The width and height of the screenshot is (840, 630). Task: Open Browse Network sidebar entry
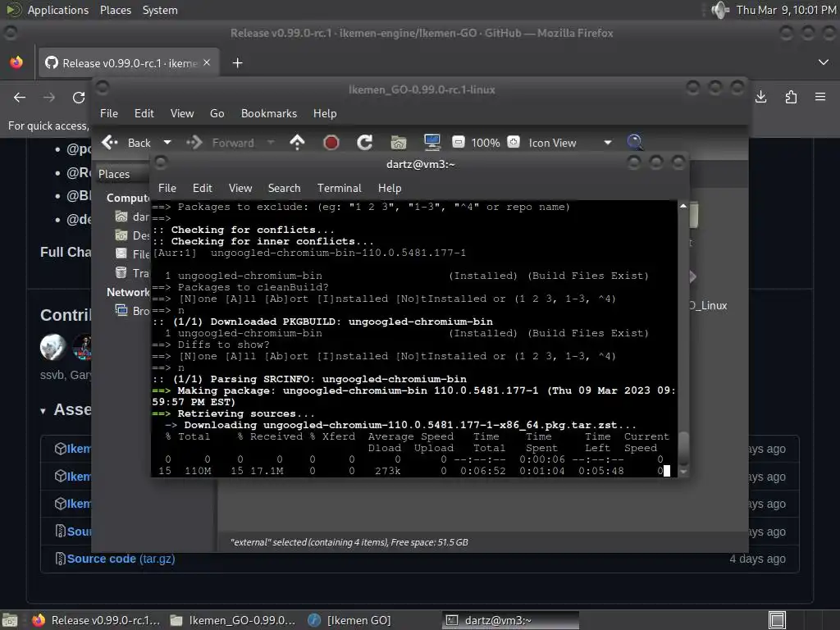click(132, 311)
